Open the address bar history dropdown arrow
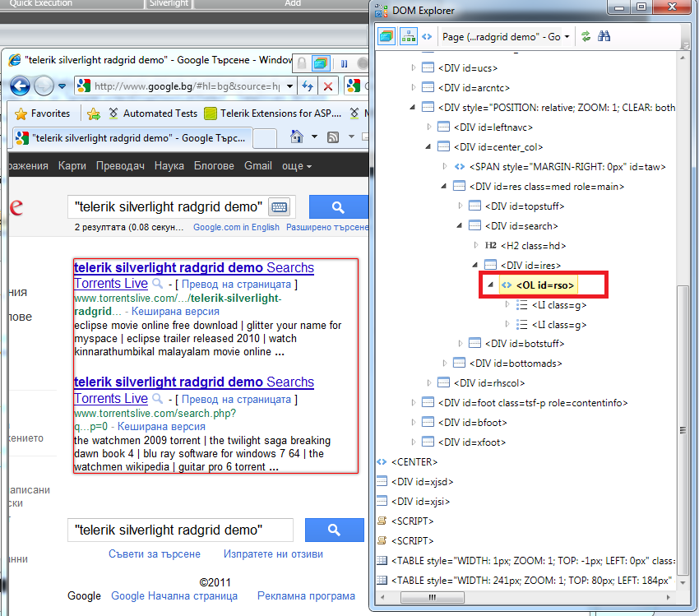699x616 pixels. [289, 86]
